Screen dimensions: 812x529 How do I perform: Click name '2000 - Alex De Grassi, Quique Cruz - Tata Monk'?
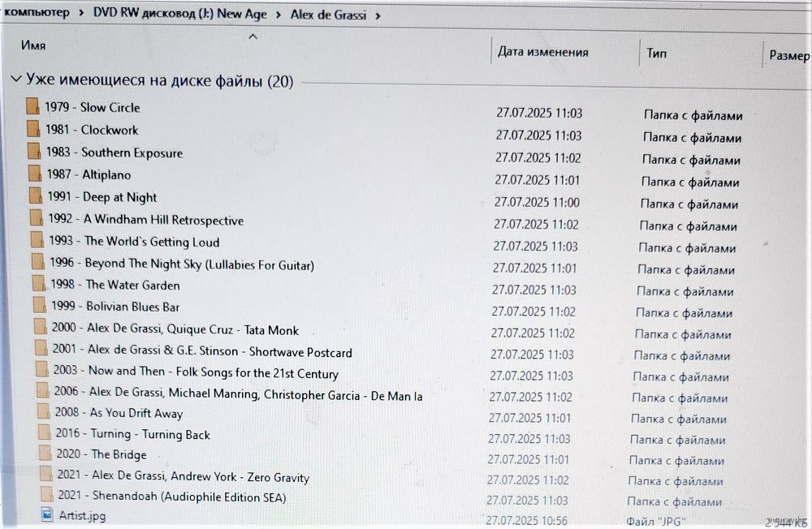pos(175,329)
